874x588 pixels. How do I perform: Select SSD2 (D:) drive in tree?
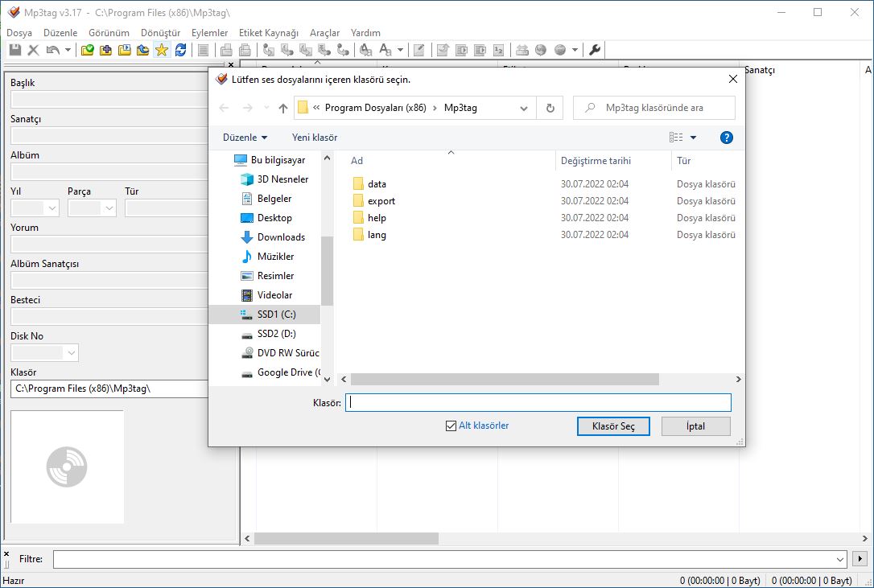(277, 334)
